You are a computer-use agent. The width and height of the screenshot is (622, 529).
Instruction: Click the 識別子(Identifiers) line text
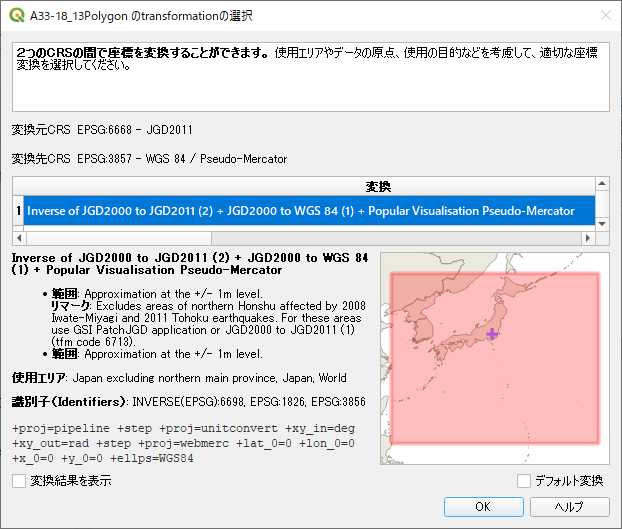188,402
